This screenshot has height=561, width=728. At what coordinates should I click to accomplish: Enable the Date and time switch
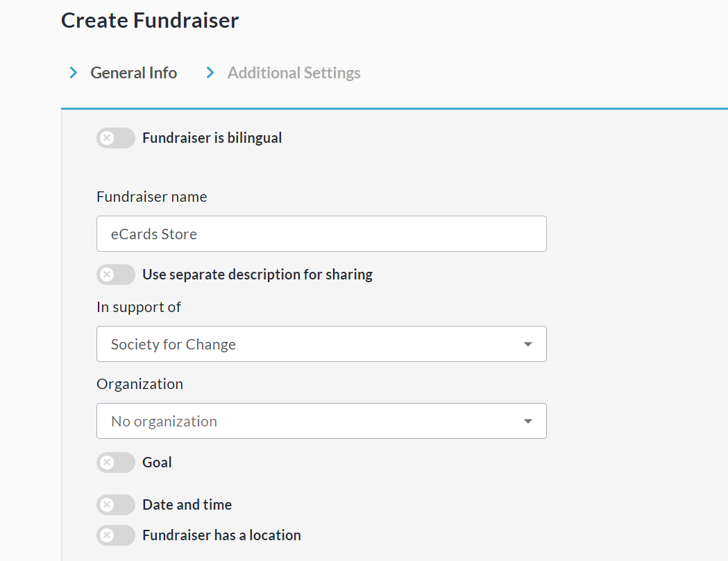click(115, 505)
